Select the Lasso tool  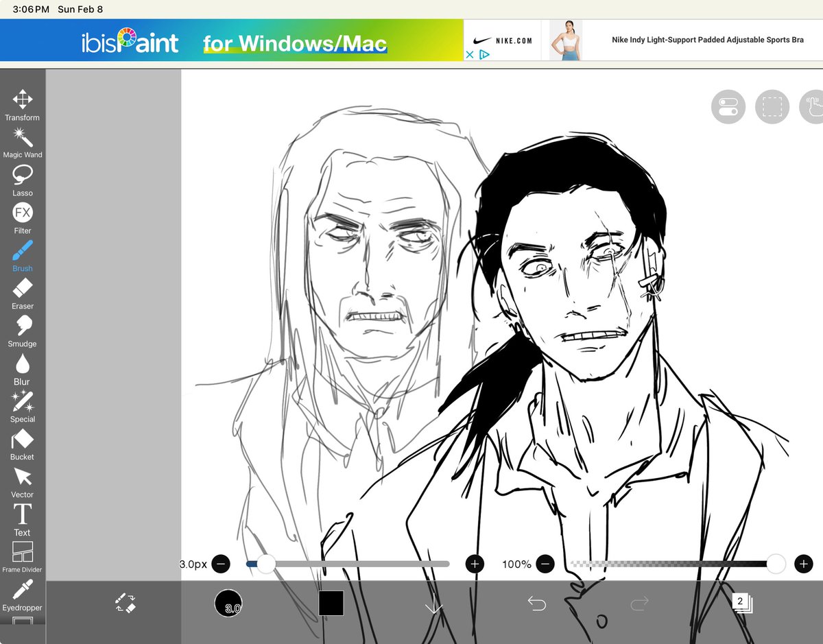(23, 180)
